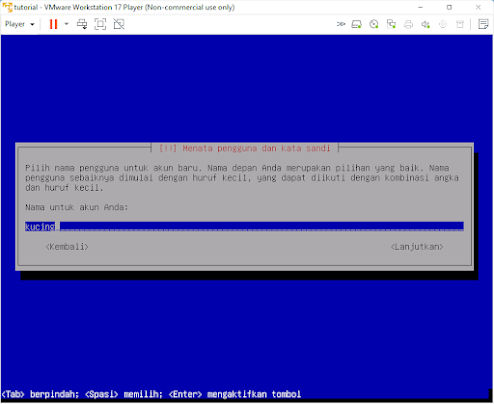Toggle Unity mode icon

119,24
